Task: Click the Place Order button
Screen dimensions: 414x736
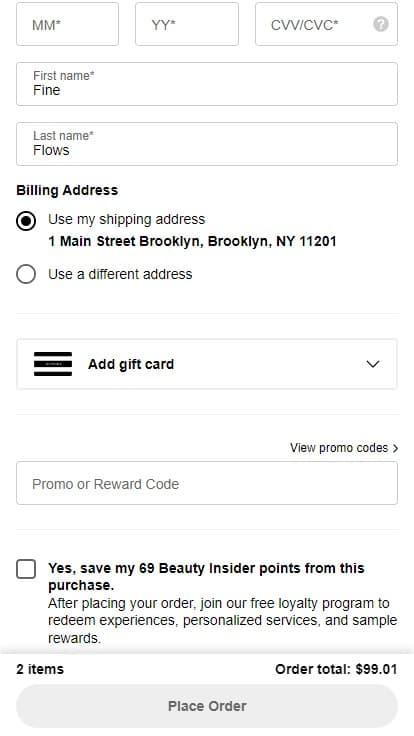Action: click(x=207, y=706)
